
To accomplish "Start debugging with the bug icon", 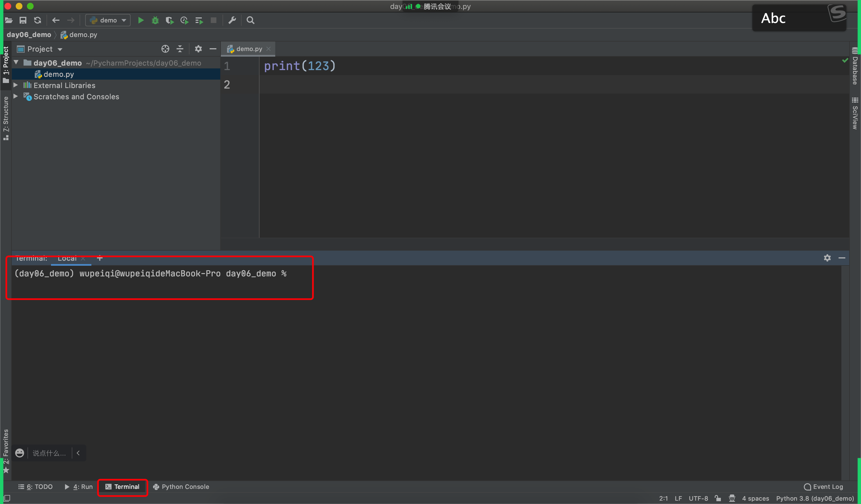I will 155,20.
